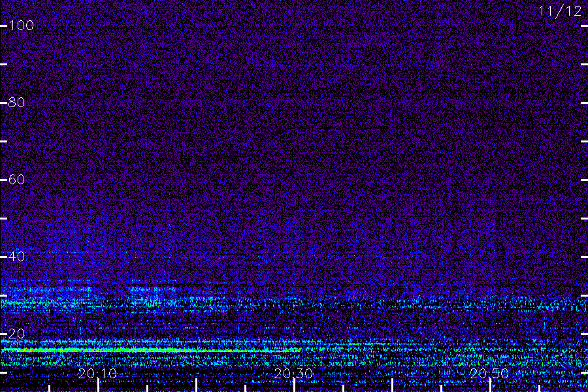Click the "100" frequency axis label
588x392 pixels.
click(21, 25)
